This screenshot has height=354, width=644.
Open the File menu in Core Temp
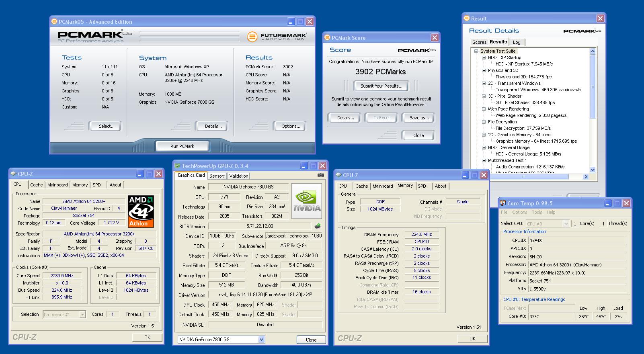pos(504,212)
